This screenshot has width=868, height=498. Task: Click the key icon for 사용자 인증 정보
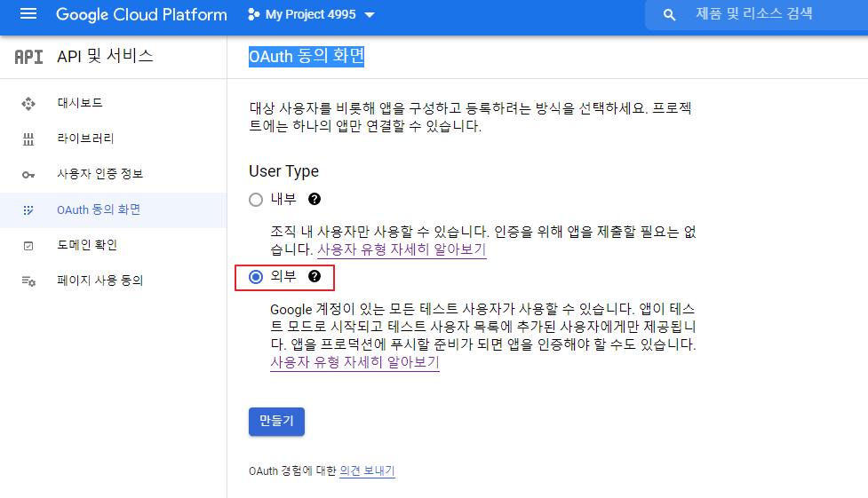click(x=28, y=175)
